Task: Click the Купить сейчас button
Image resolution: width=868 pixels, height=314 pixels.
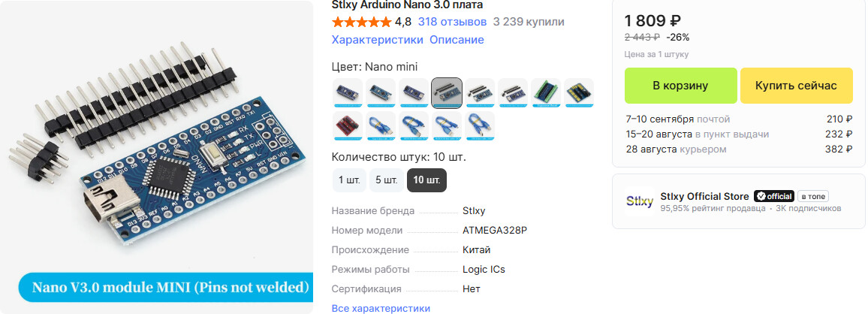Action: pyautogui.click(x=796, y=86)
